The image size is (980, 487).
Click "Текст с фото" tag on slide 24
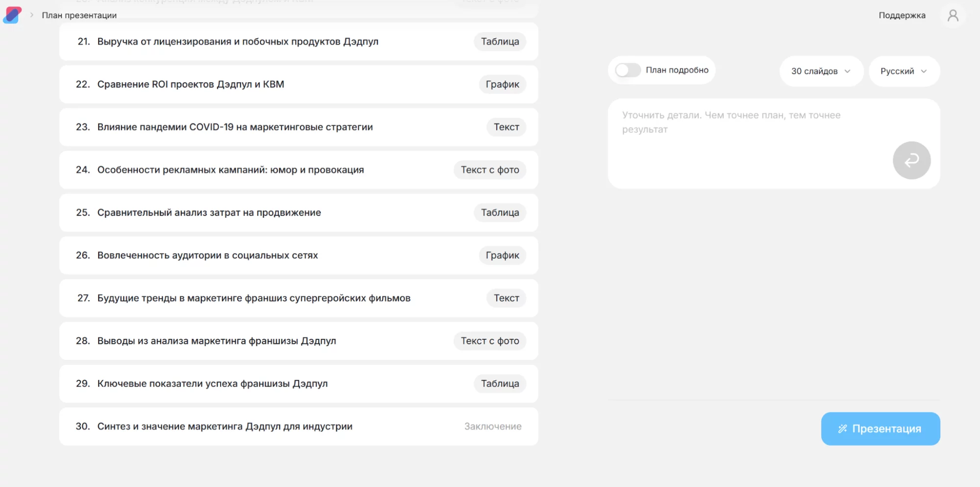click(x=489, y=170)
